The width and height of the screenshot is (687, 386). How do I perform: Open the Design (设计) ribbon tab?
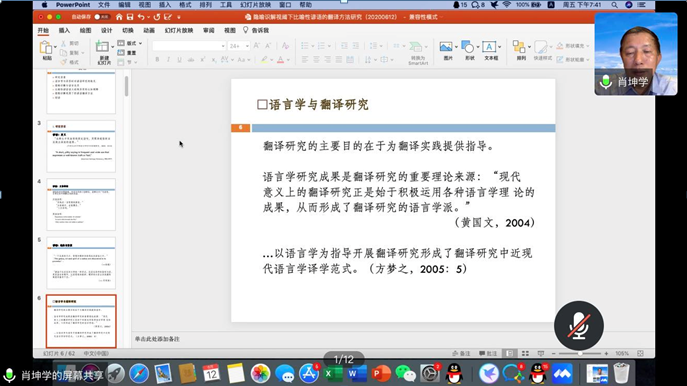106,30
